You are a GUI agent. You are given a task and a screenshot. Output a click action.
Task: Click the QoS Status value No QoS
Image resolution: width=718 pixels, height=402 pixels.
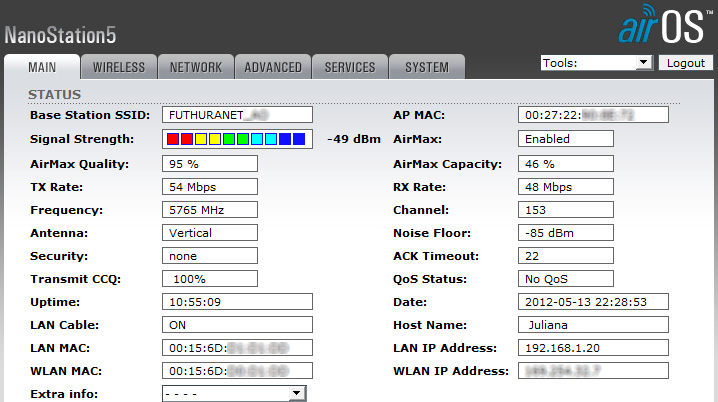click(566, 278)
